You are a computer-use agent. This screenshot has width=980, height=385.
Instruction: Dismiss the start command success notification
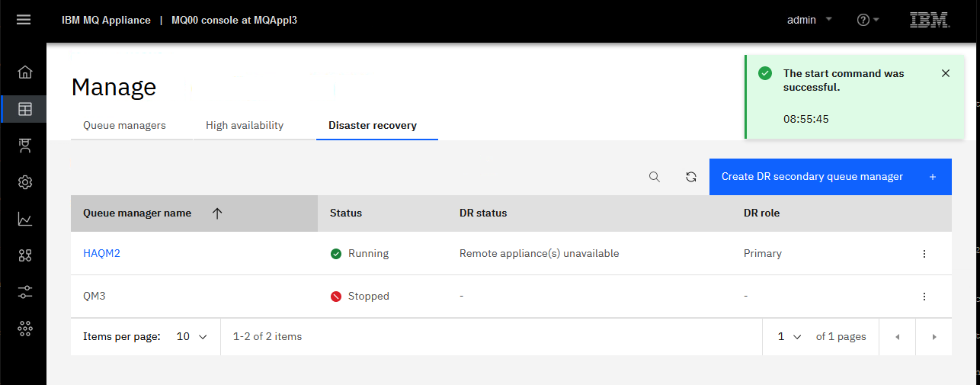(x=946, y=73)
